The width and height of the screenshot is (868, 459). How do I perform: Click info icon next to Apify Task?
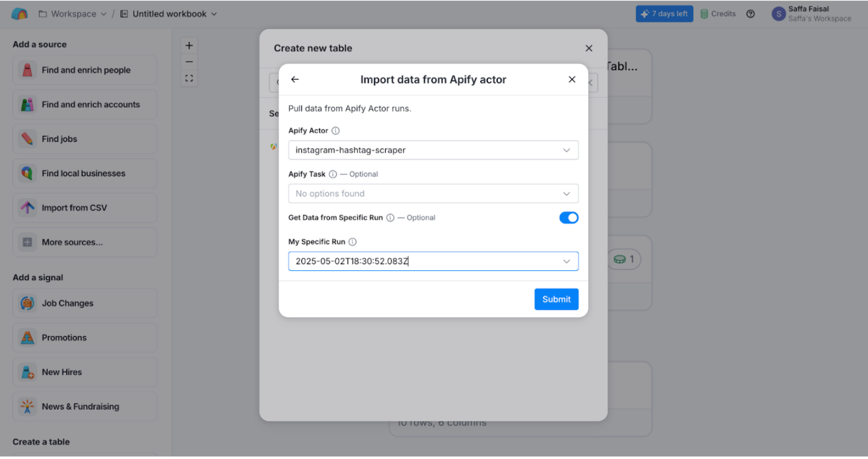pyautogui.click(x=333, y=175)
